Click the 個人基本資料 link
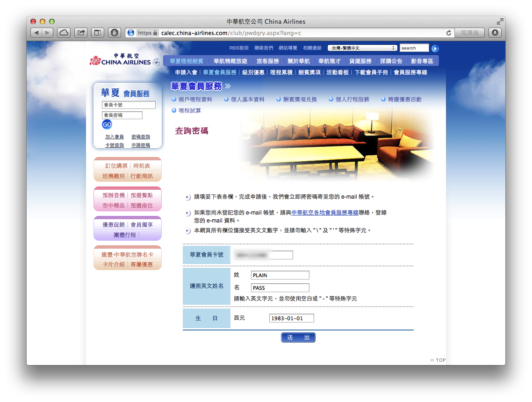 point(248,100)
